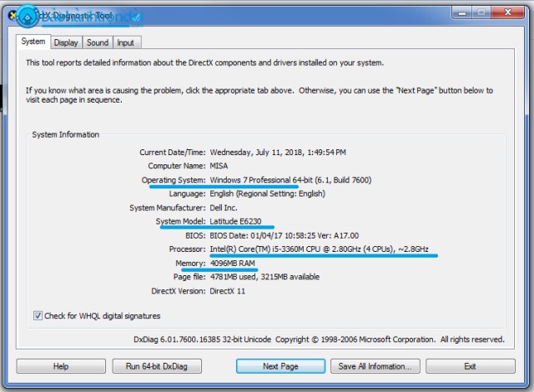Click the Exit button
The width and height of the screenshot is (534, 392).
coord(471,366)
